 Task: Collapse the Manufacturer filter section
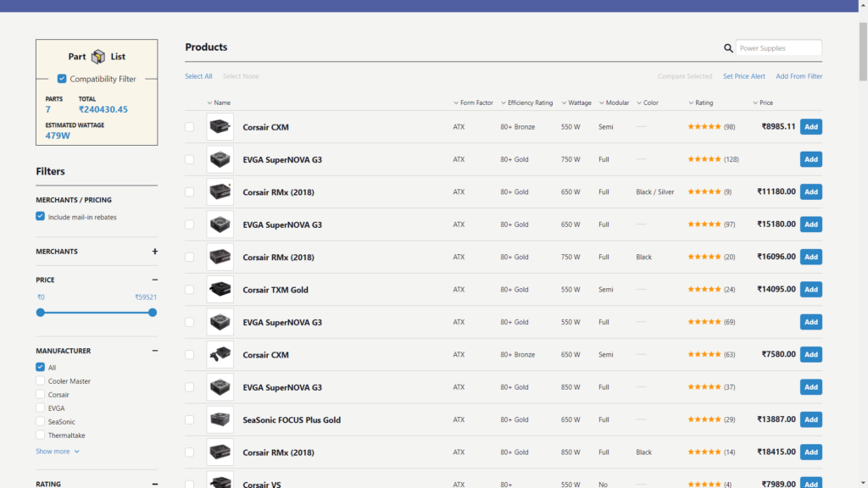[x=155, y=351]
